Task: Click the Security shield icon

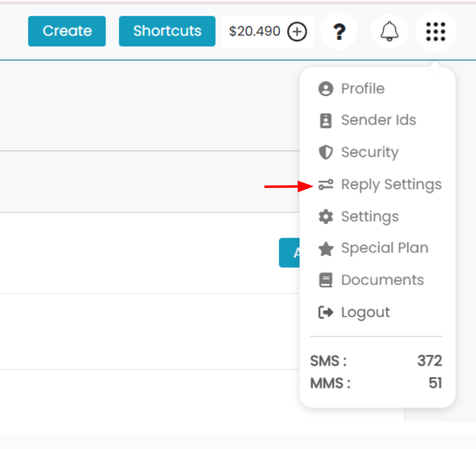Action: point(326,152)
